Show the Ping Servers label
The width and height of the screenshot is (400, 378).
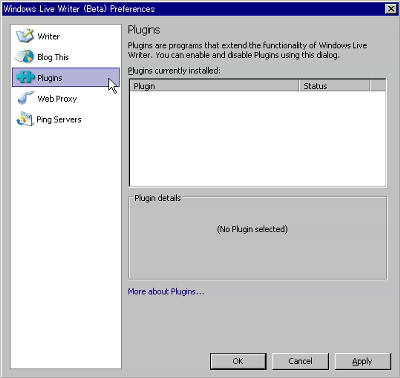tap(59, 119)
